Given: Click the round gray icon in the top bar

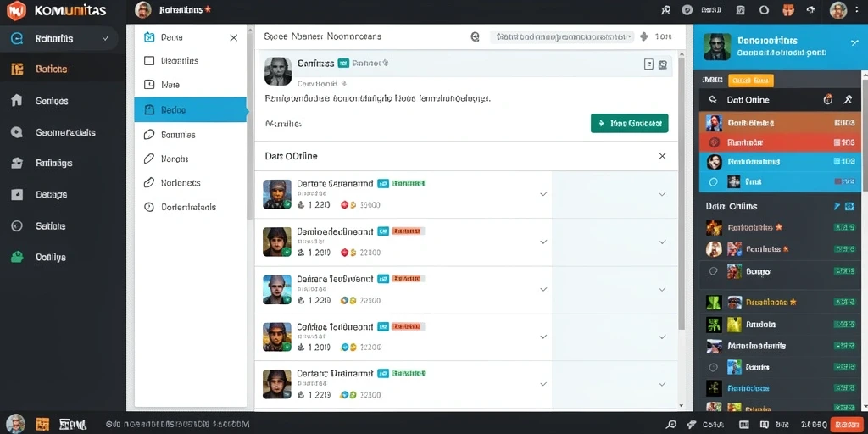Looking at the screenshot, I should point(687,10).
